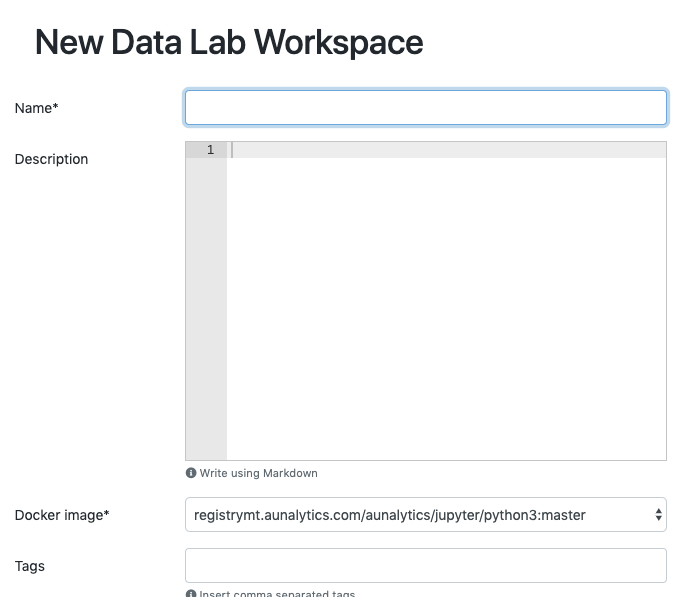Click the info icon beside Insert comma separated tags
Image resolution: width=680 pixels, height=597 pixels.
click(x=191, y=594)
